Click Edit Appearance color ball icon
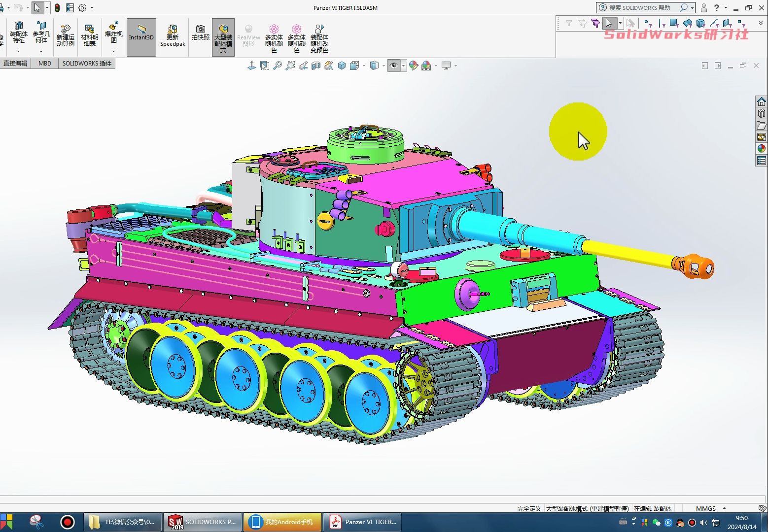Viewport: 768px width, 532px height. tap(414, 66)
